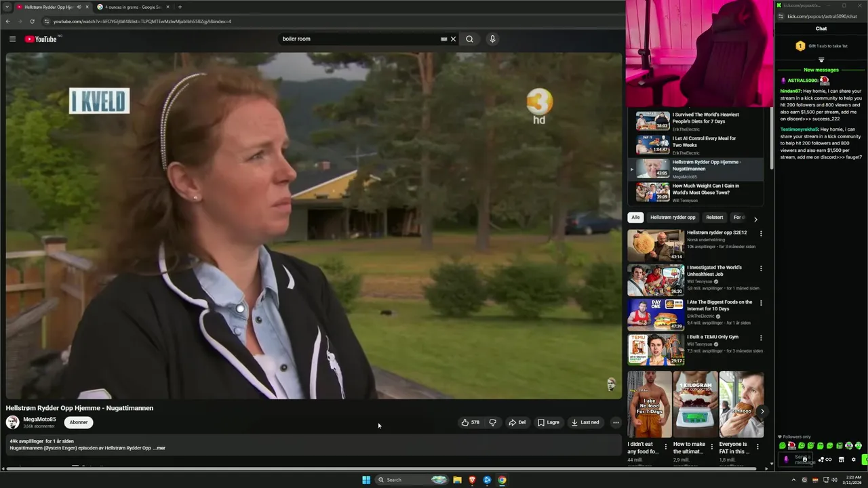
Task: Share the video via Del button
Action: coord(517,422)
